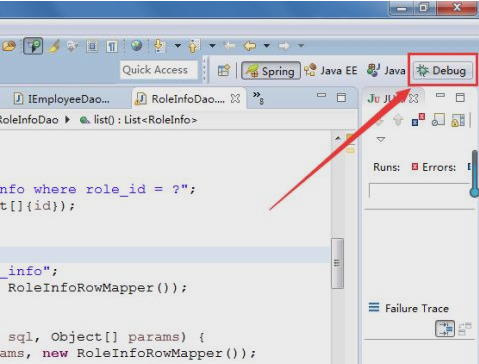
Task: Toggle Show Failures Only in JUnit
Action: coord(418,120)
